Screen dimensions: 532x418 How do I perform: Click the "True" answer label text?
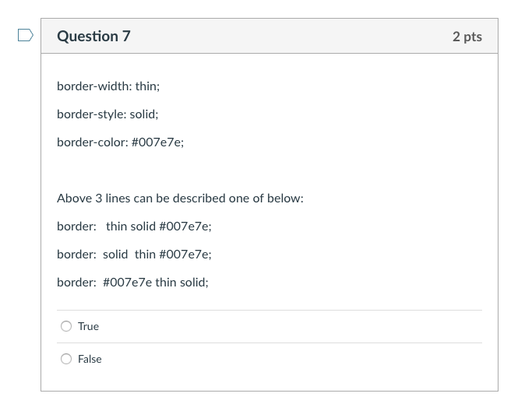click(88, 326)
